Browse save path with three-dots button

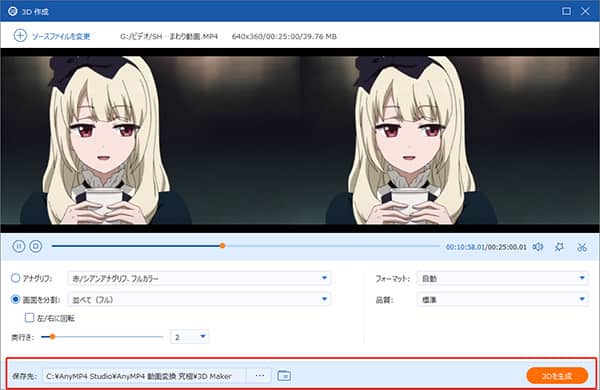(x=260, y=376)
